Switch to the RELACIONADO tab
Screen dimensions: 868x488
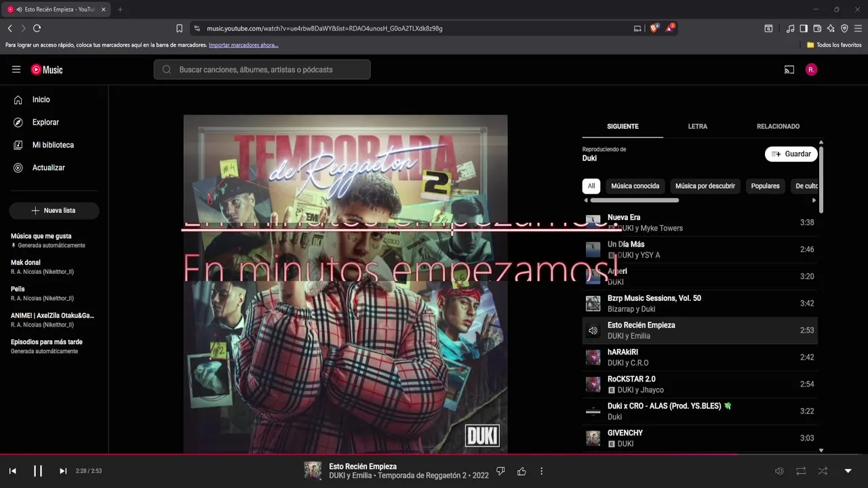(778, 126)
